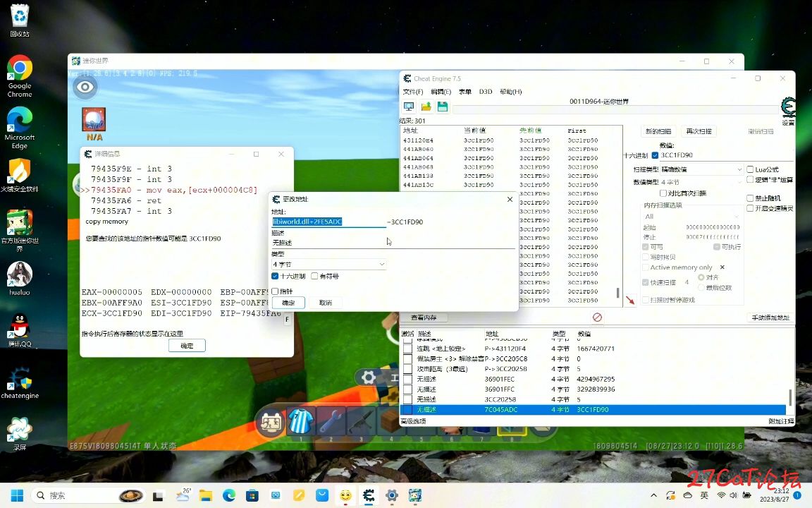Click the red circle clear-list icon
Image resolution: width=812 pixels, height=508 pixels.
[x=597, y=317]
